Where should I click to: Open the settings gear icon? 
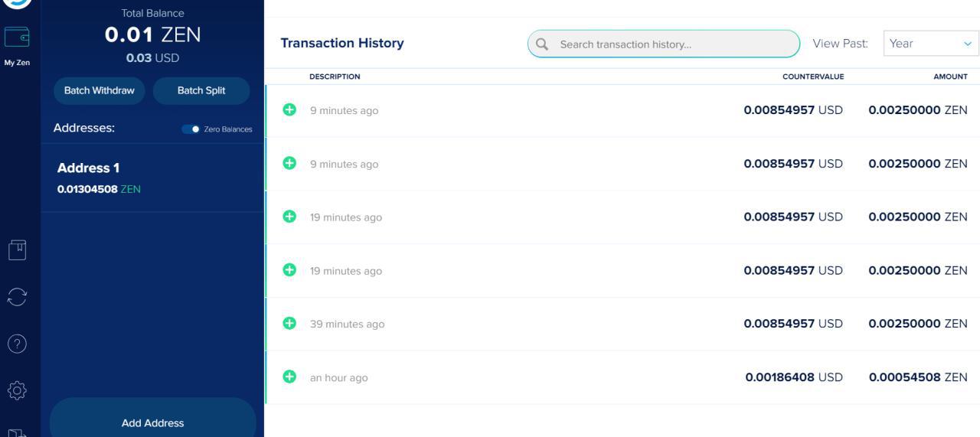coord(17,391)
